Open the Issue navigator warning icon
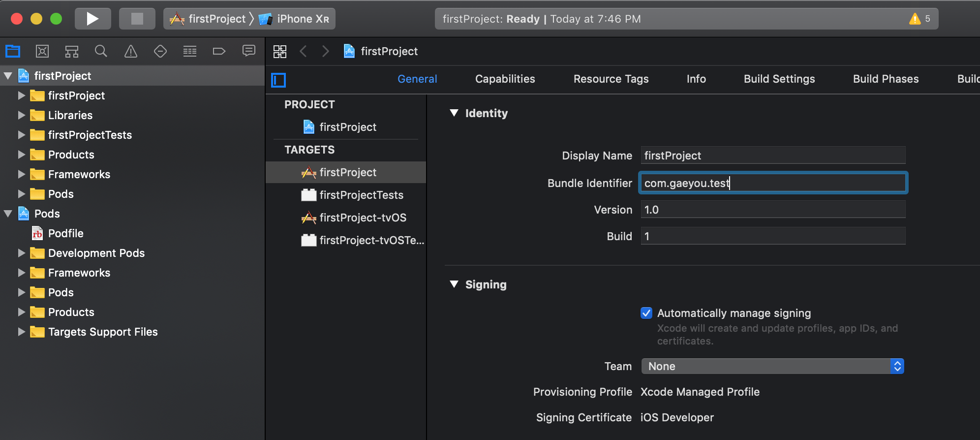Viewport: 980px width, 440px height. [x=131, y=51]
